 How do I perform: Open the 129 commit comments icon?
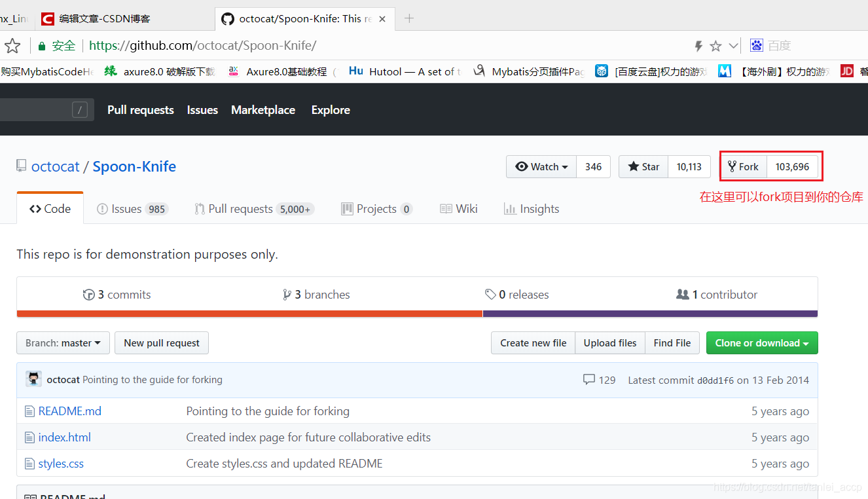pos(599,380)
